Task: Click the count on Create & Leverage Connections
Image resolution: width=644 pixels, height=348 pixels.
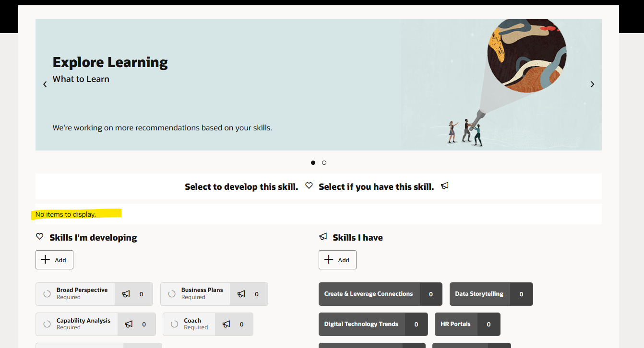Action: pos(431,294)
